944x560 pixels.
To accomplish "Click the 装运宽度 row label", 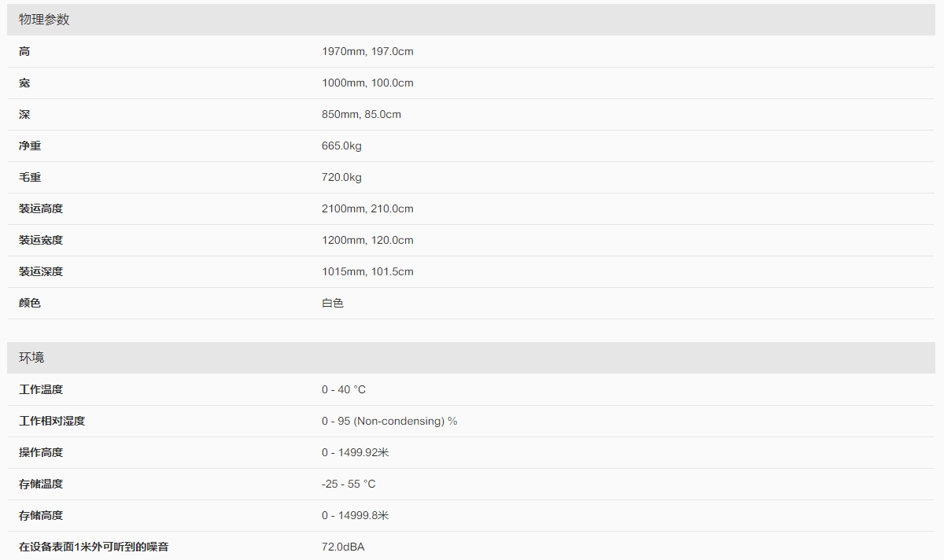I will click(41, 241).
